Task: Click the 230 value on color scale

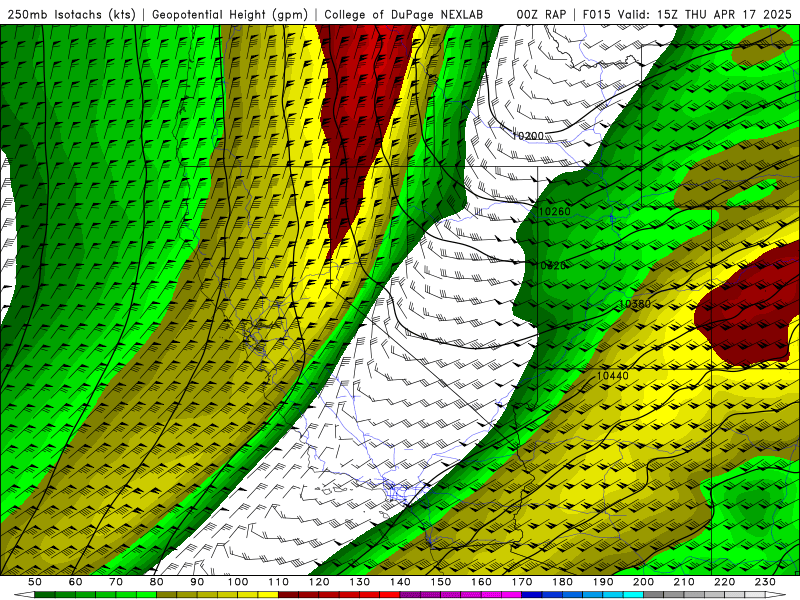Action: pos(765,582)
